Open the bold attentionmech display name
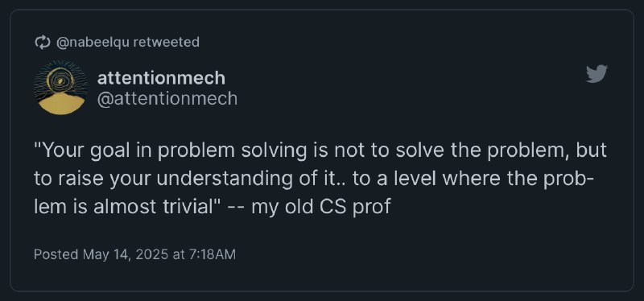This screenshot has width=644, height=301. 161,78
